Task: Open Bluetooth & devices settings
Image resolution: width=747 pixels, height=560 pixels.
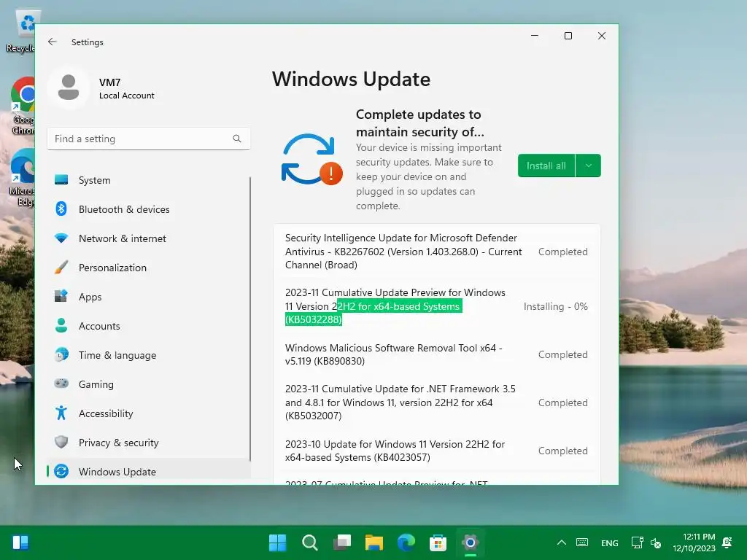Action: click(149, 209)
